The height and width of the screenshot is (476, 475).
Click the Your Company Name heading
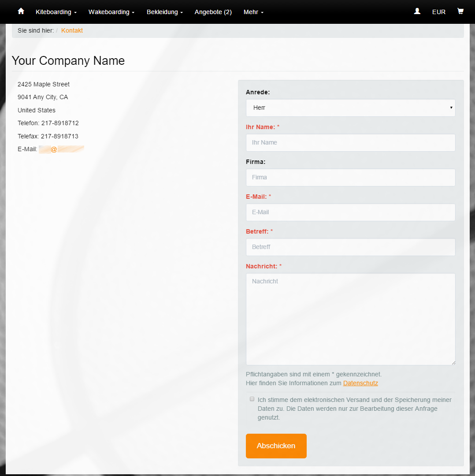coord(68,61)
